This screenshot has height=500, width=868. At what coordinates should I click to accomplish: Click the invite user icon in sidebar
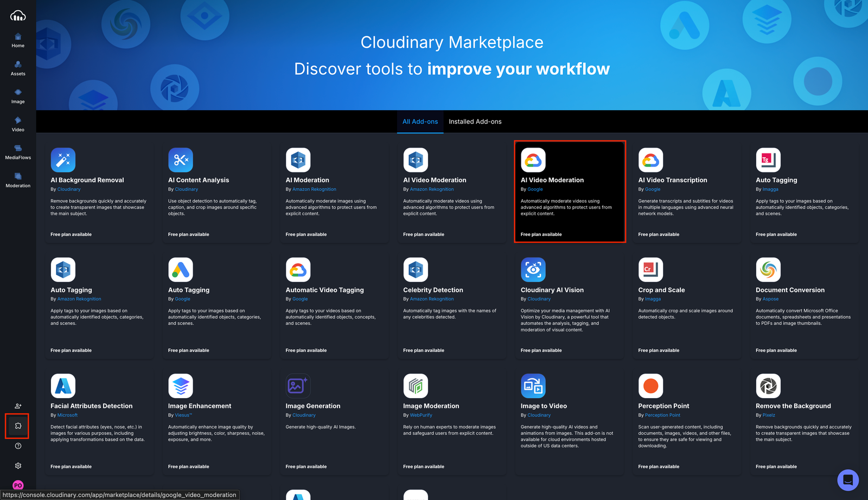(18, 406)
